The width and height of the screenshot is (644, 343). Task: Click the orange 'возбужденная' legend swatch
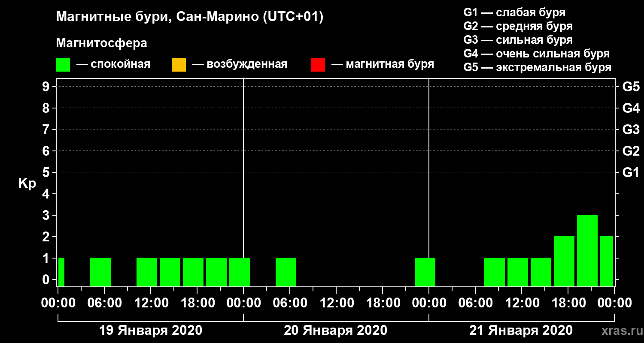179,65
